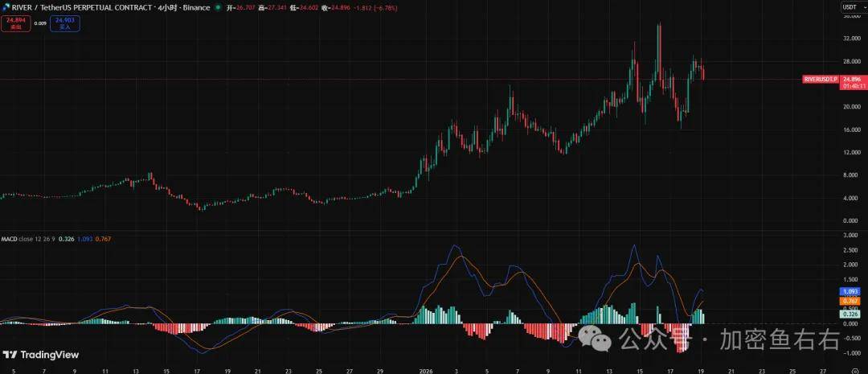Viewport: 868px width, 374px height.
Task: Click the 0.009 spread value
Action: pos(39,23)
